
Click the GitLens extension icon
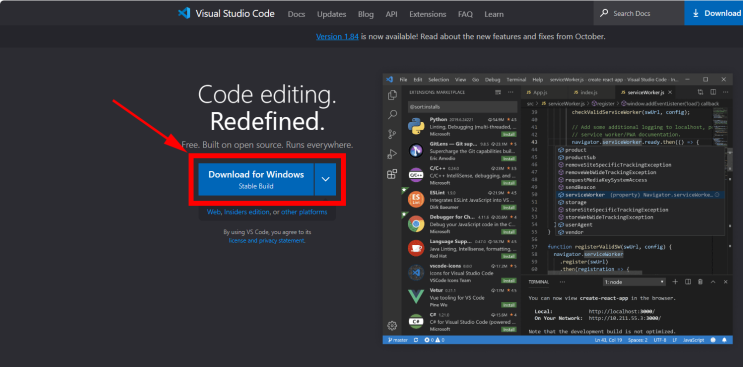416,150
